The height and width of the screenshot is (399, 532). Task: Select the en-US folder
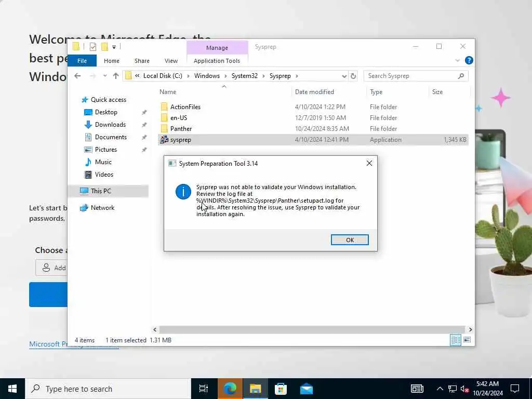179,118
